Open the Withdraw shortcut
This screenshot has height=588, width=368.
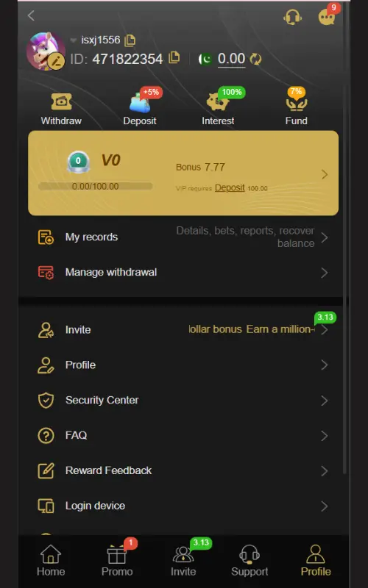[x=61, y=109]
